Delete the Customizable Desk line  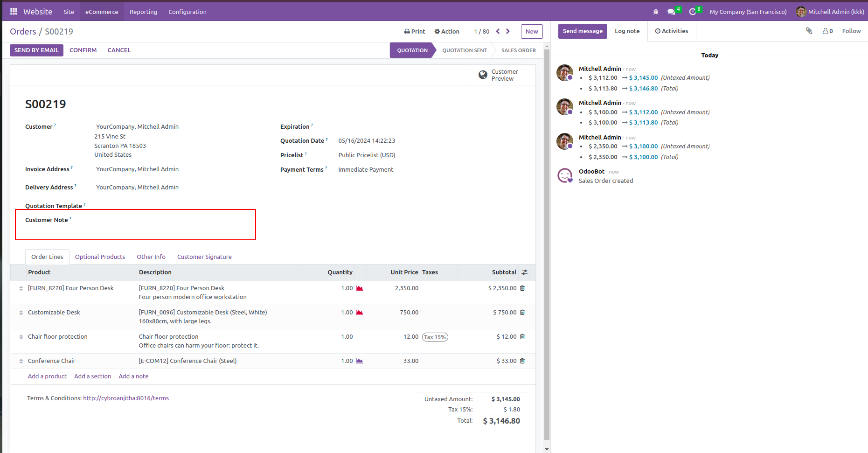[522, 313]
